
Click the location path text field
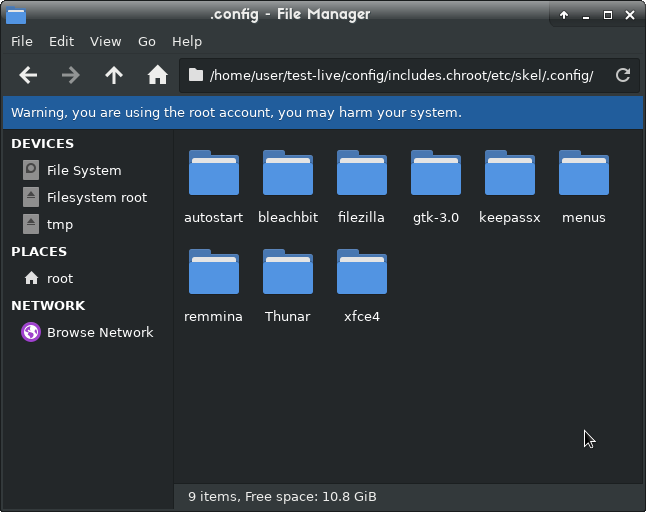pyautogui.click(x=400, y=76)
